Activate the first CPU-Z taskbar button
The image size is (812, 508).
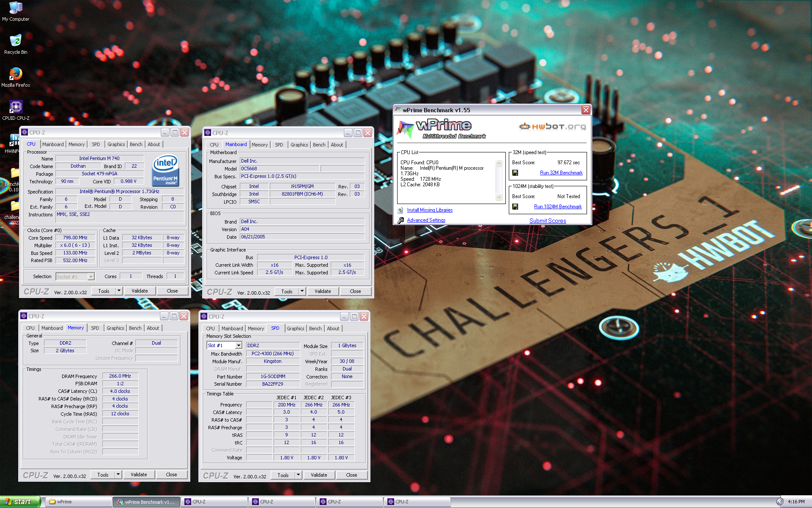click(214, 502)
